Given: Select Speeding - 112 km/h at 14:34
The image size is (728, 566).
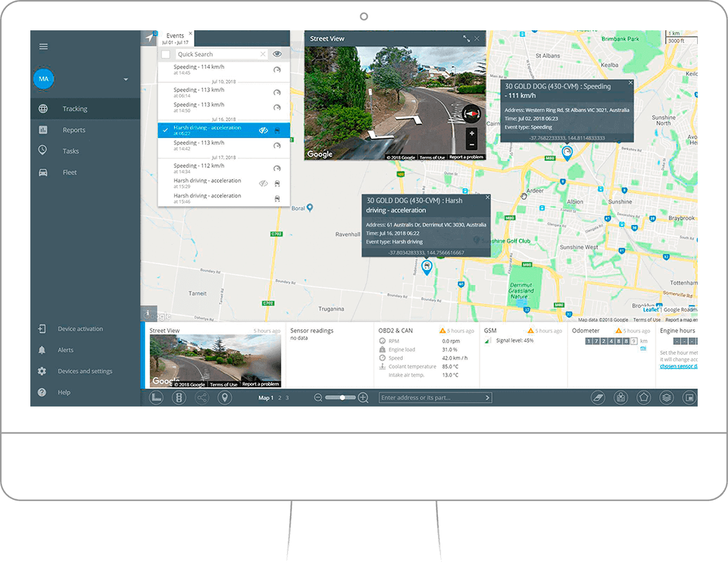Looking at the screenshot, I should [x=224, y=168].
